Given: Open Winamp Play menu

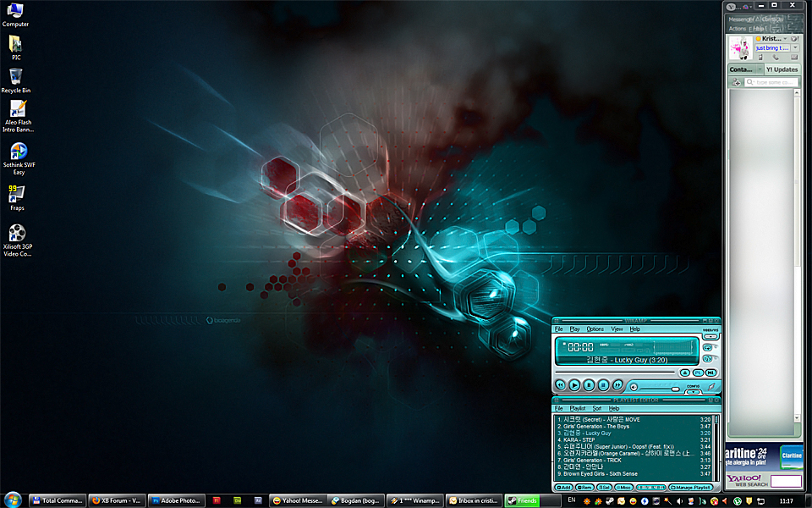Looking at the screenshot, I should point(575,329).
